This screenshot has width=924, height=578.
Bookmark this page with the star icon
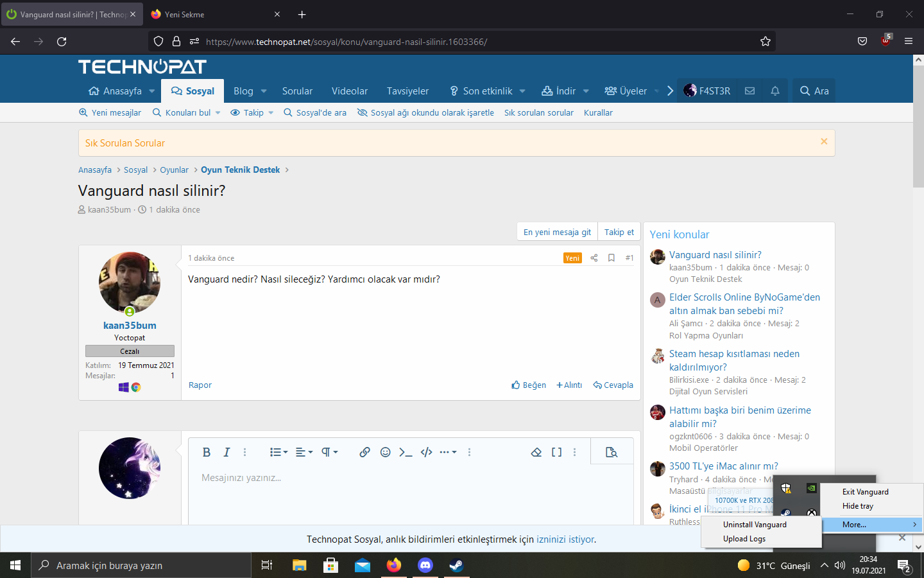[x=766, y=42]
